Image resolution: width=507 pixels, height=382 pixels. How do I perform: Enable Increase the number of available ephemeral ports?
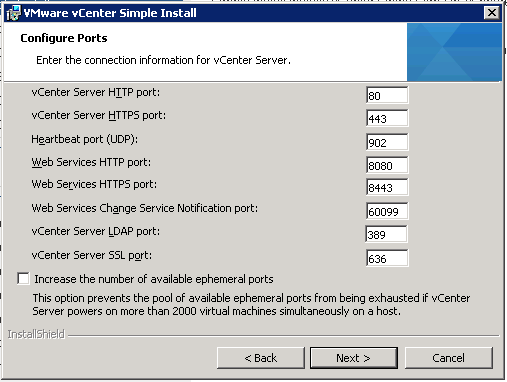tap(23, 278)
